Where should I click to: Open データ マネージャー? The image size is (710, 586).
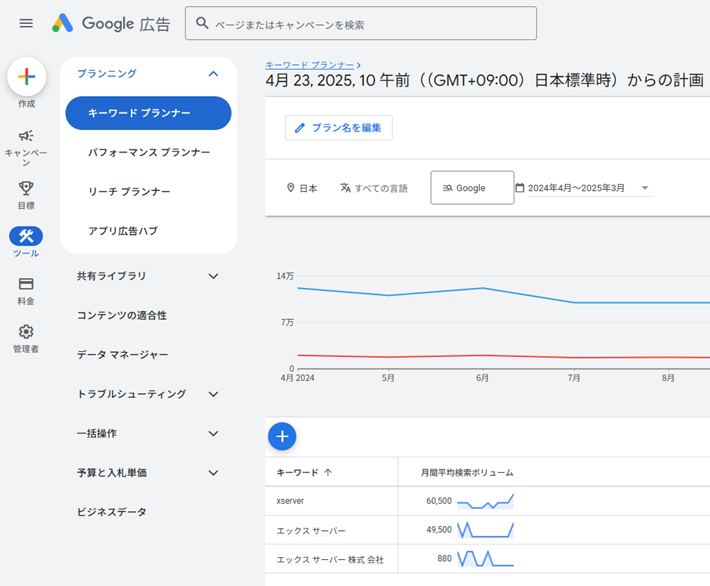[122, 355]
